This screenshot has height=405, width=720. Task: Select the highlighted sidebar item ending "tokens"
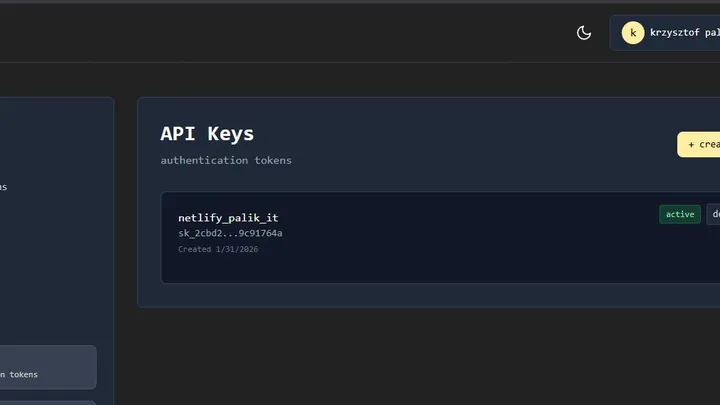point(48,367)
